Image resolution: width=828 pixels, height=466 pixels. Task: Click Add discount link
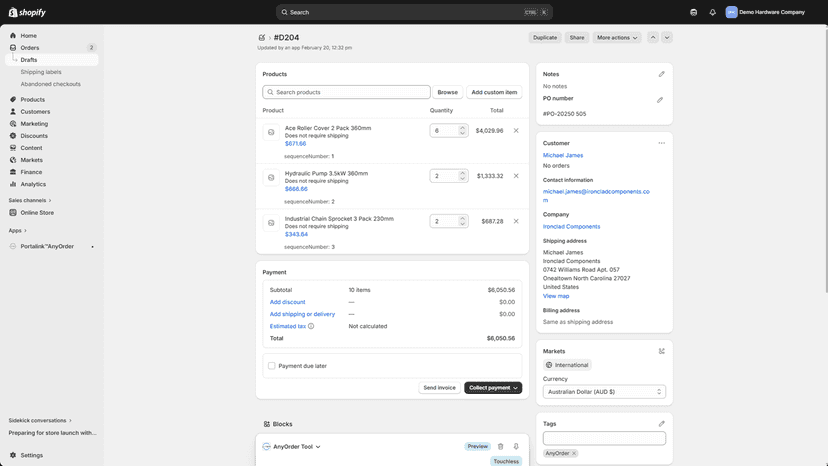(287, 302)
